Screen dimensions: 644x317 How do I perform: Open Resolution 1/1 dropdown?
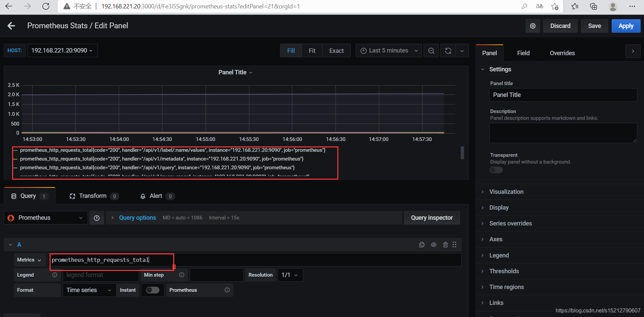click(x=290, y=275)
